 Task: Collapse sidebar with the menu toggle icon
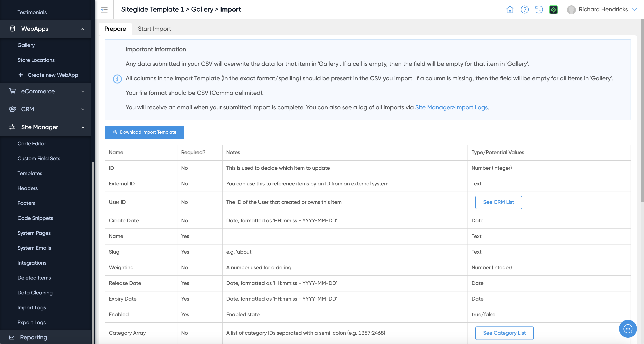click(x=104, y=10)
